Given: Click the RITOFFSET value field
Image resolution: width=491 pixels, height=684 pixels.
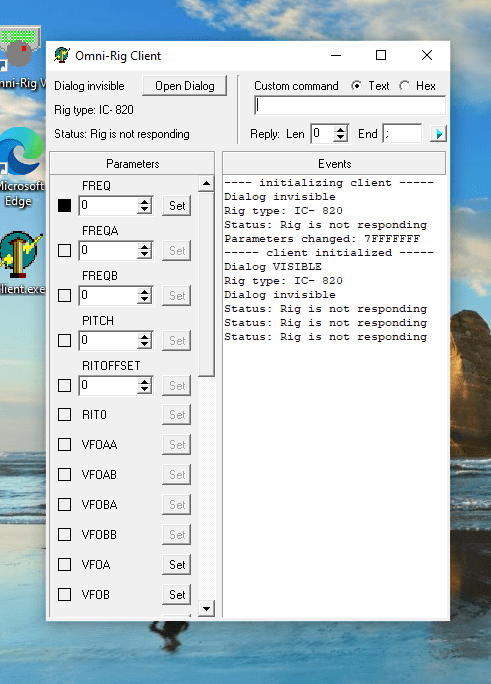Looking at the screenshot, I should (x=108, y=385).
